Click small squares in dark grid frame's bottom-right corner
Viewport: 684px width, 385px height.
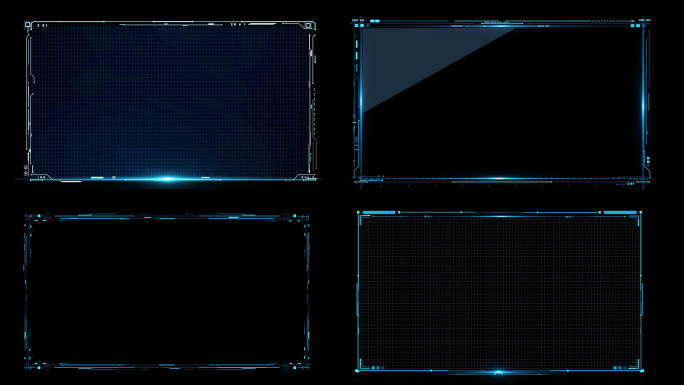click(x=620, y=368)
